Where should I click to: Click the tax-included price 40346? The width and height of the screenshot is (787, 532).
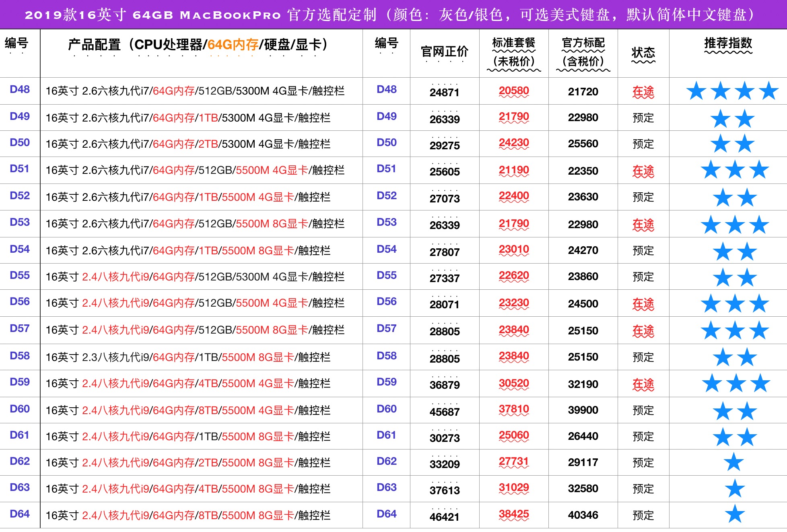(583, 515)
